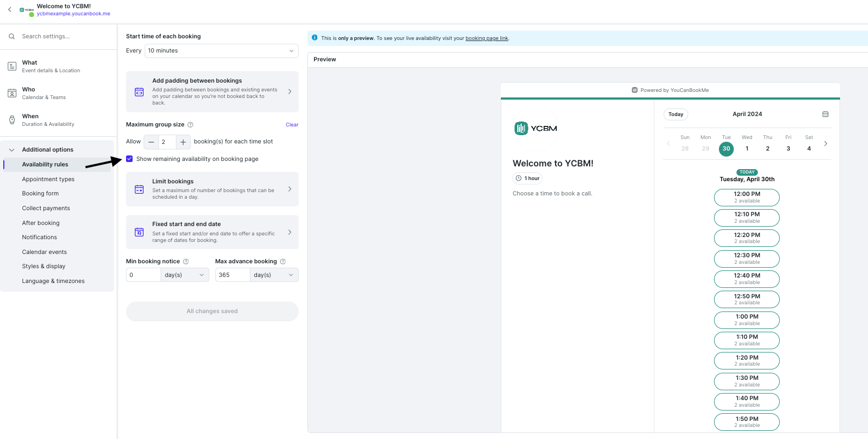Decrease group size with the minus button

pyautogui.click(x=151, y=142)
